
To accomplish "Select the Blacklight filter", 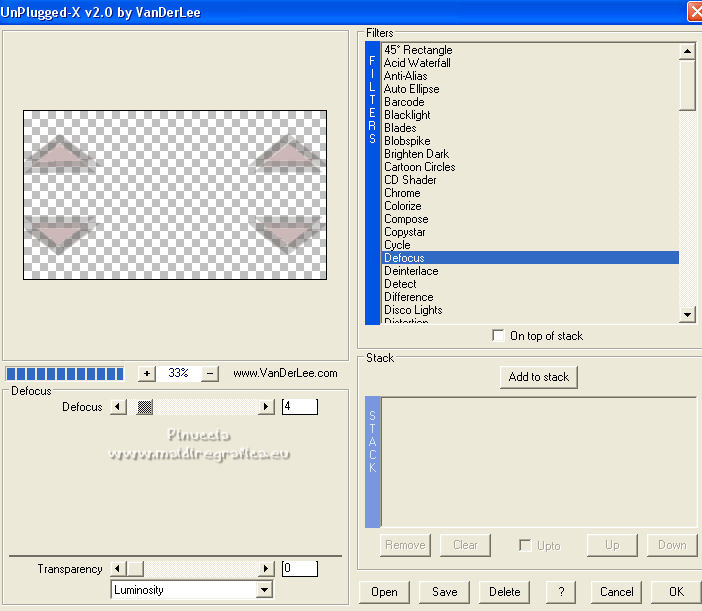I will coord(531,115).
